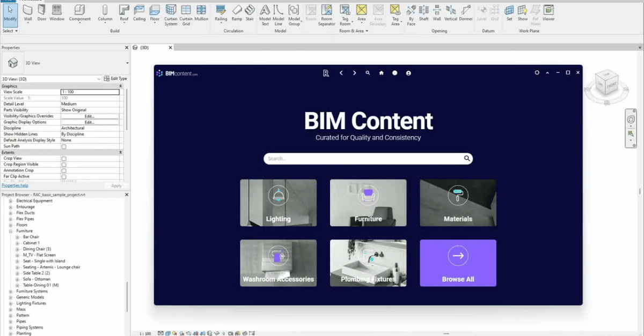Enable Far Clip Active checkbox
This screenshot has width=644, height=336.
[x=64, y=176]
